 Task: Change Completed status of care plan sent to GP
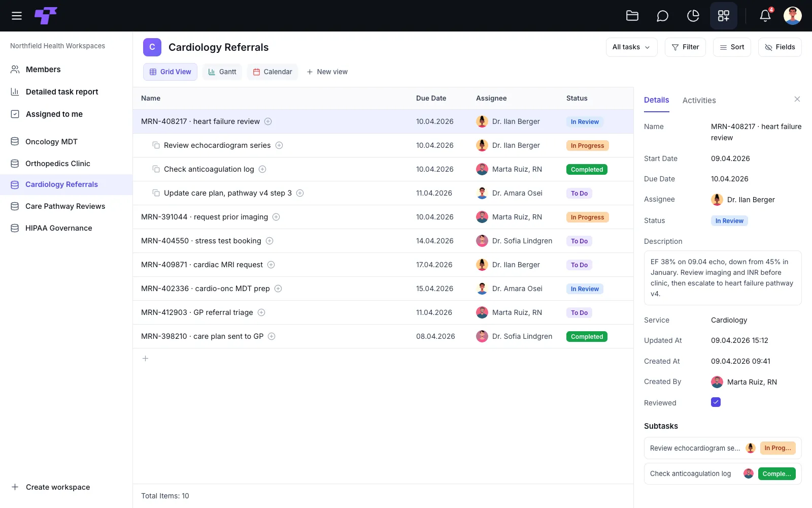[x=587, y=337]
